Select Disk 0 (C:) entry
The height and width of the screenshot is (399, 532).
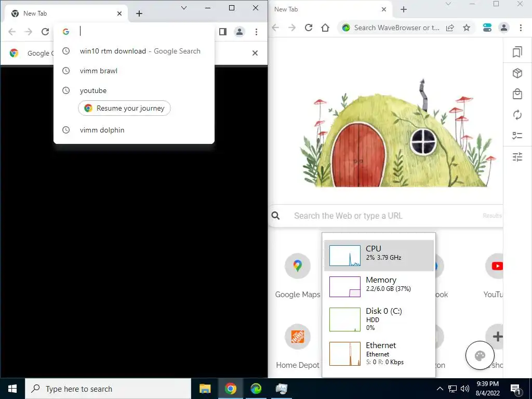tap(379, 320)
